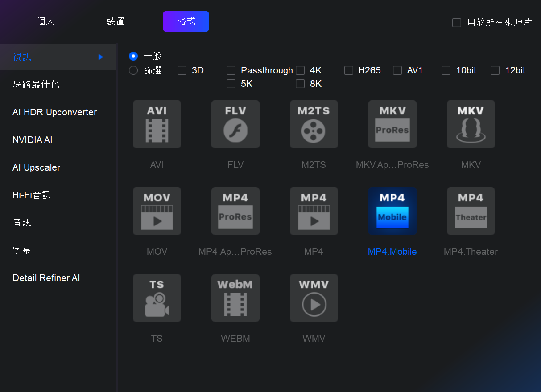Open the 視訊 sidebar category

(58, 57)
